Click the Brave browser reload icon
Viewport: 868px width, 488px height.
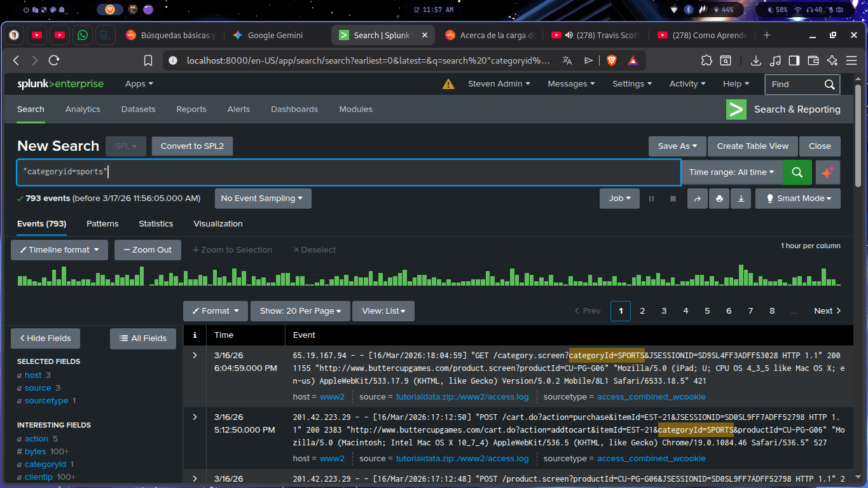54,60
